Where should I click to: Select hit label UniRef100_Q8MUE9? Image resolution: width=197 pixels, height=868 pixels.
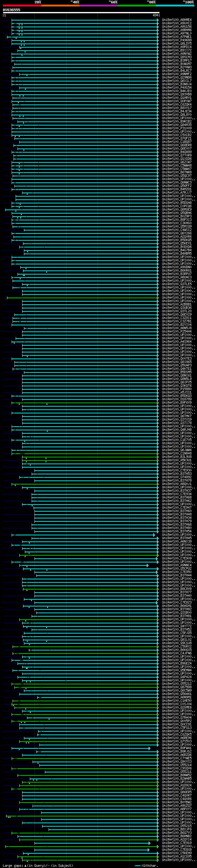177,209
